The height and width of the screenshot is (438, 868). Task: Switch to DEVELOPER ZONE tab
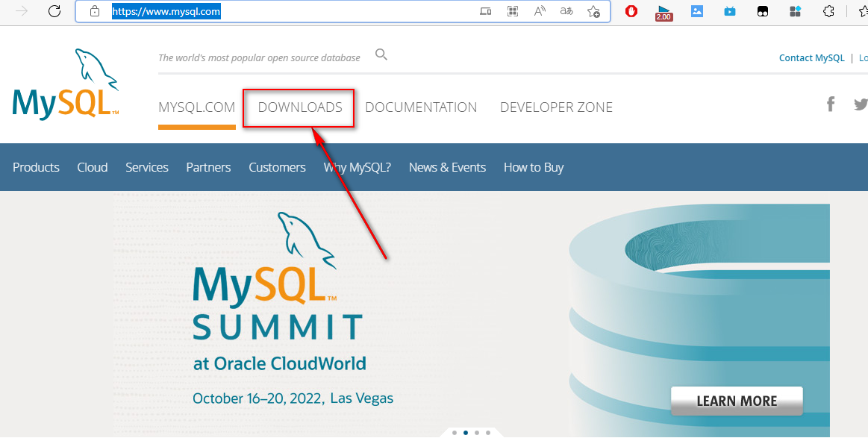(x=556, y=107)
